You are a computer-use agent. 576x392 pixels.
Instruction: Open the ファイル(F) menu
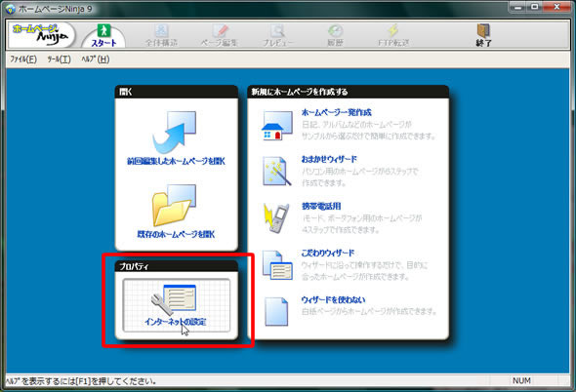pos(23,59)
